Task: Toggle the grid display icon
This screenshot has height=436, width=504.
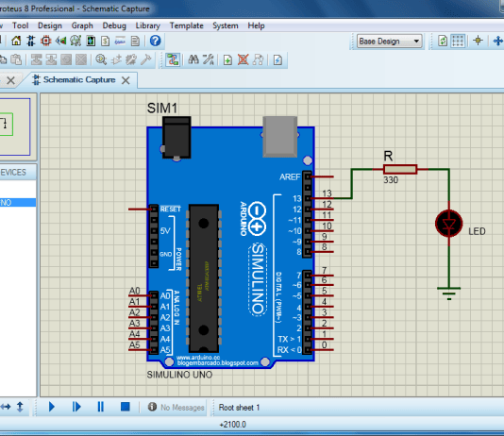Action: (x=458, y=41)
